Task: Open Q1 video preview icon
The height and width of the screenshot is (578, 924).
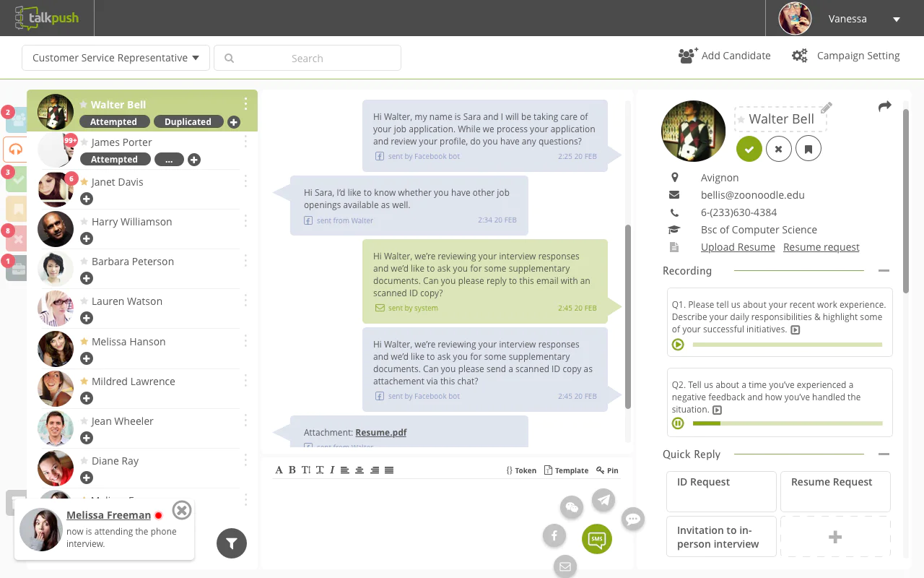Action: click(x=796, y=329)
